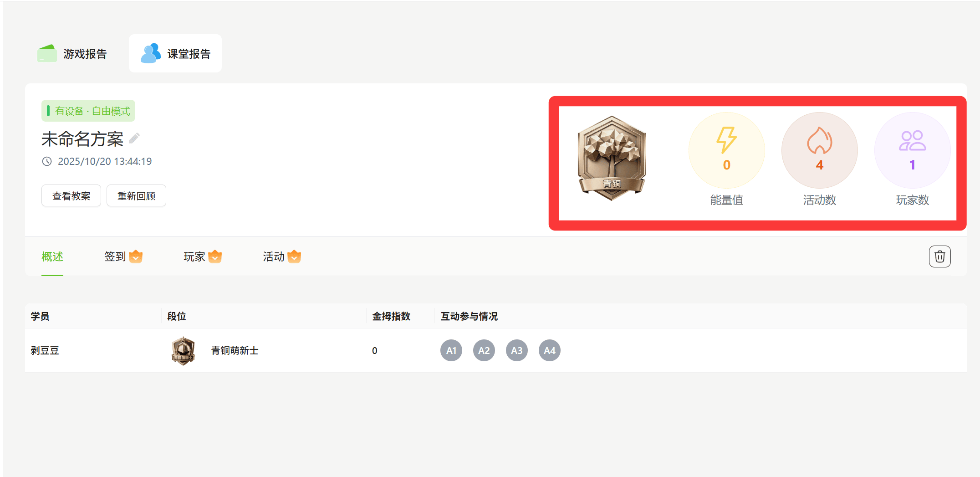Click the crown badge next to 玩家
This screenshot has height=477, width=980.
click(215, 256)
